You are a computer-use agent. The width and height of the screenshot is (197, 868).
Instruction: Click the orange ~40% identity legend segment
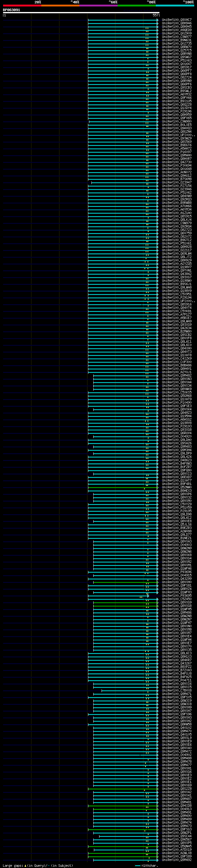pos(60,6)
